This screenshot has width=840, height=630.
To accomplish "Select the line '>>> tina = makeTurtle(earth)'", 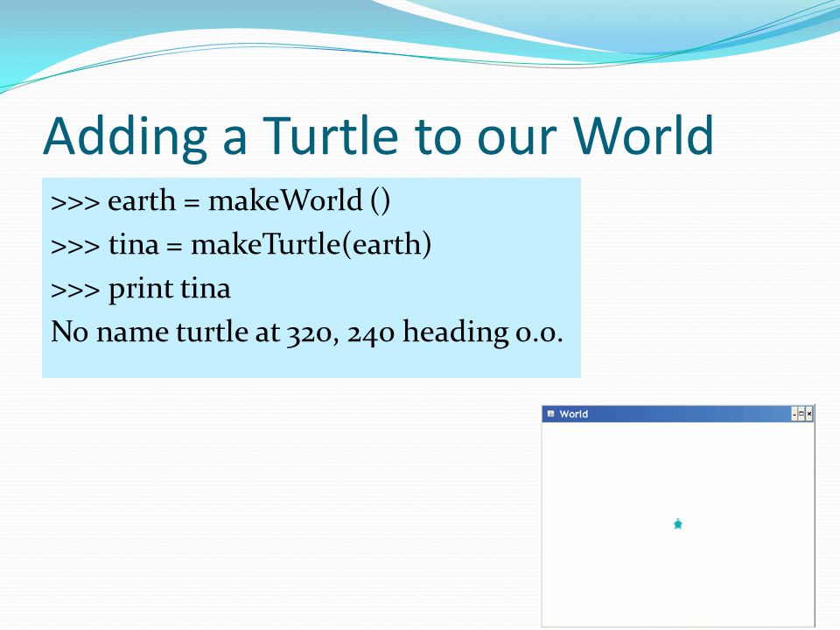I will 241,245.
